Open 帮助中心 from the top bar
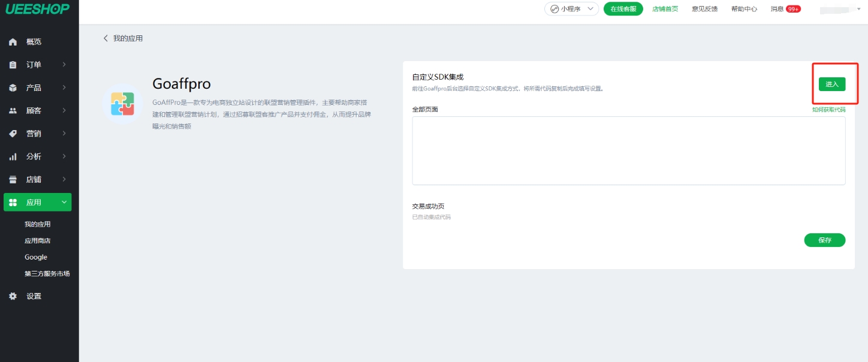Screen dimensions: 868x362 (x=744, y=9)
